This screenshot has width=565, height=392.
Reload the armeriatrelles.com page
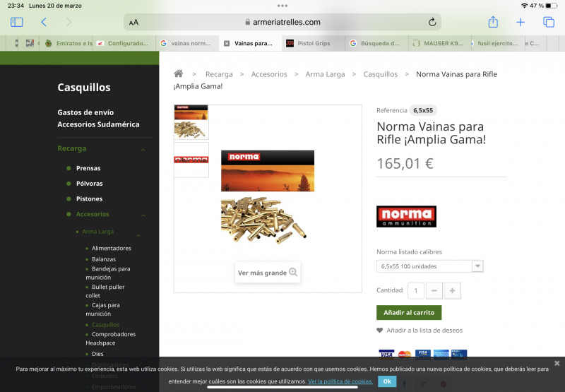pos(432,23)
